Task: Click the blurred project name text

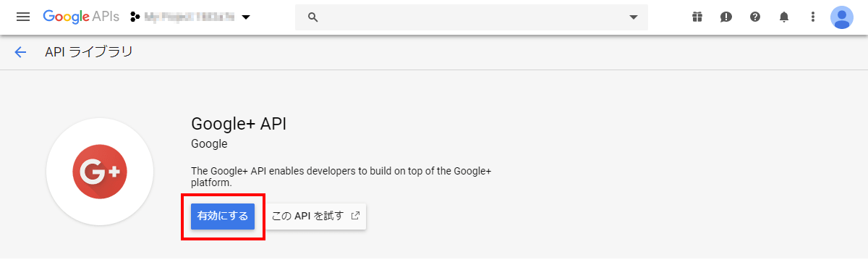Action: pos(190,17)
